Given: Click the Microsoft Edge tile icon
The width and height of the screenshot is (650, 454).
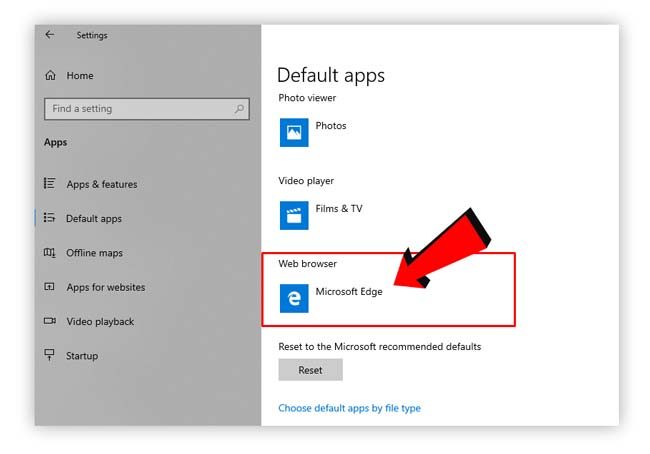Looking at the screenshot, I should [294, 299].
